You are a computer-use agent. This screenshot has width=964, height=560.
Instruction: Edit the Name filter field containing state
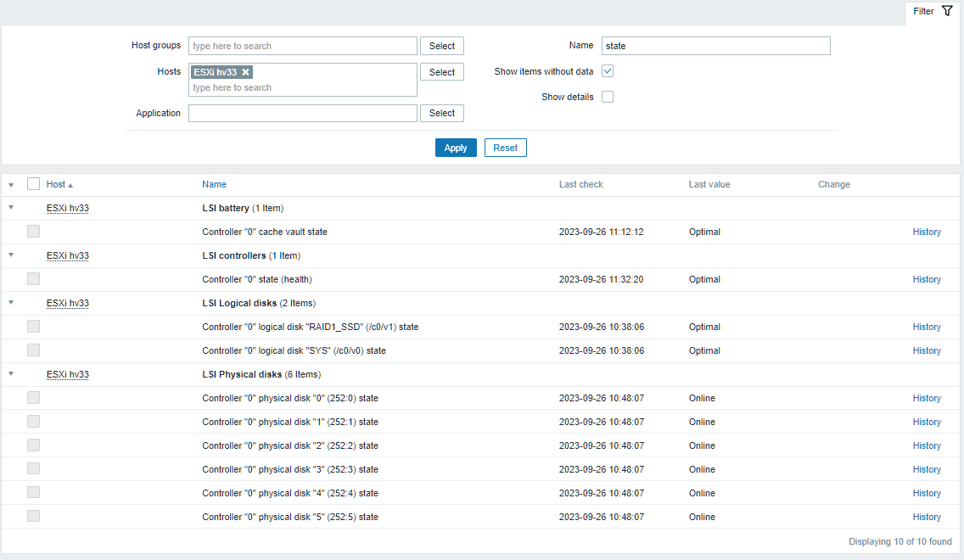pyautogui.click(x=715, y=46)
